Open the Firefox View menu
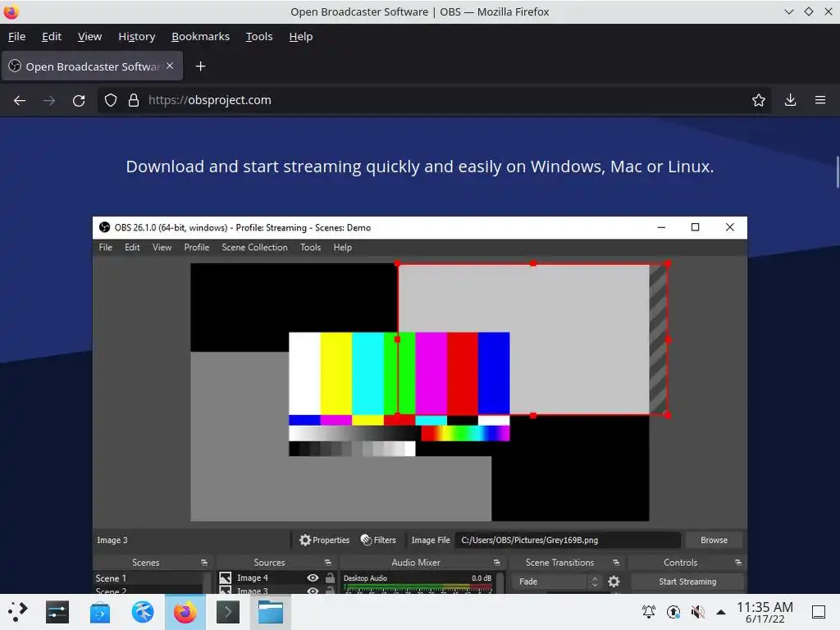This screenshot has width=840, height=630. point(89,36)
